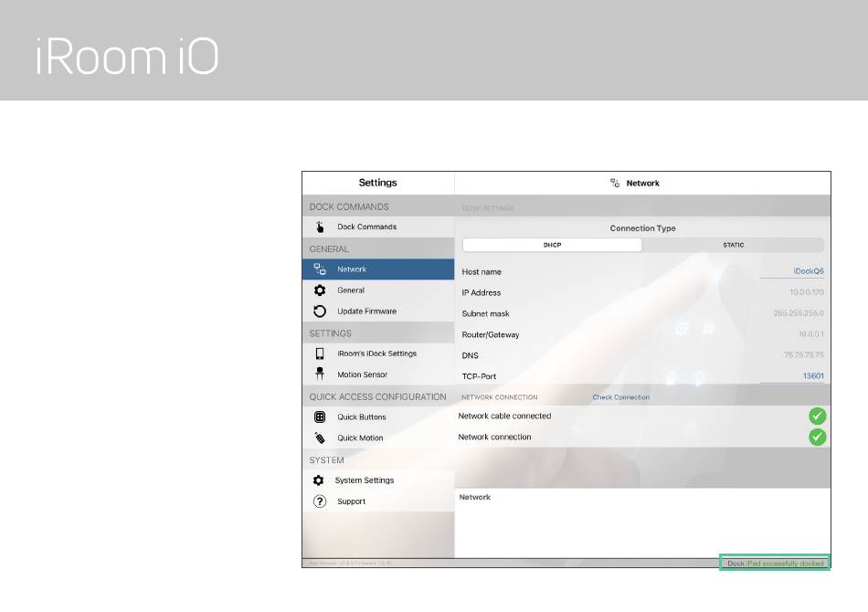Click the "Router/Gateway" label

[491, 335]
